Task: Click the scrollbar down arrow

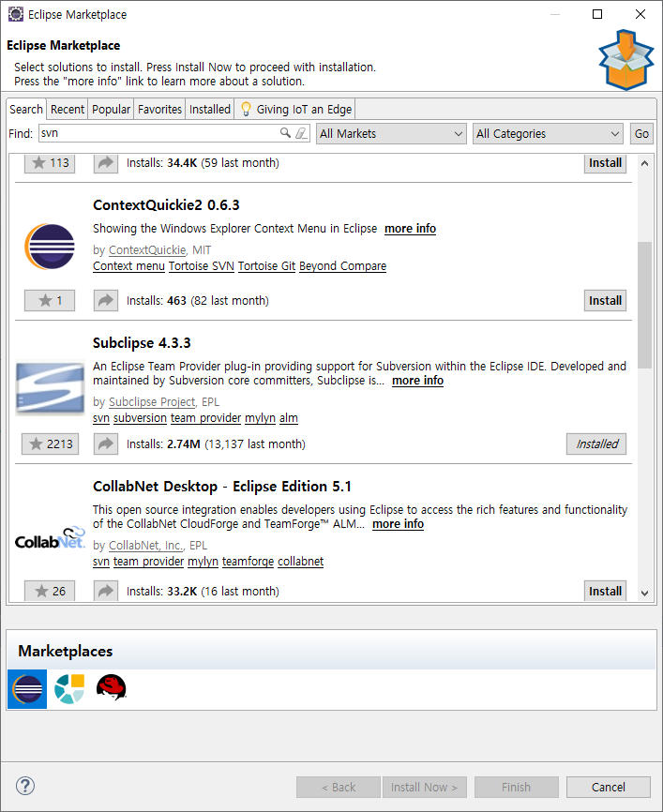Action: coord(644,594)
